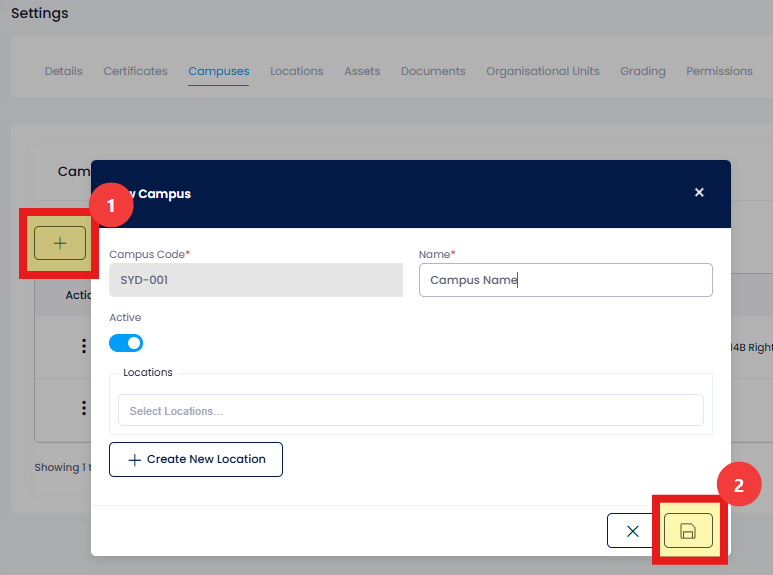This screenshot has height=575, width=773.
Task: Click the Campus Code field SYD-001
Action: click(x=256, y=280)
